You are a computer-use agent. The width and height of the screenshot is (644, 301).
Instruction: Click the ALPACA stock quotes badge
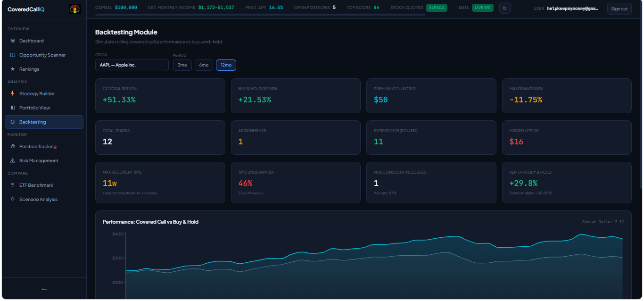pos(437,8)
